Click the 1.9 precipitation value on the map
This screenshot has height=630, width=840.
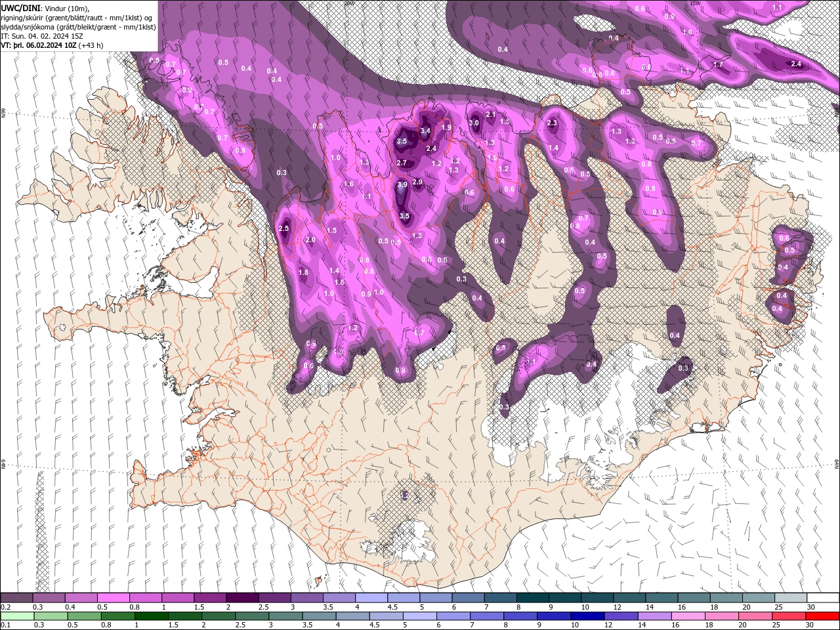[x=447, y=128]
